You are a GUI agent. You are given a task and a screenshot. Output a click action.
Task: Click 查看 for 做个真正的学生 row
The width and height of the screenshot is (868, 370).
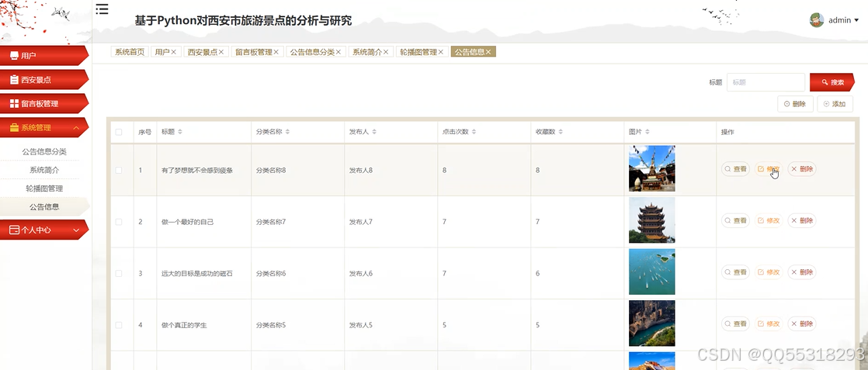point(736,323)
